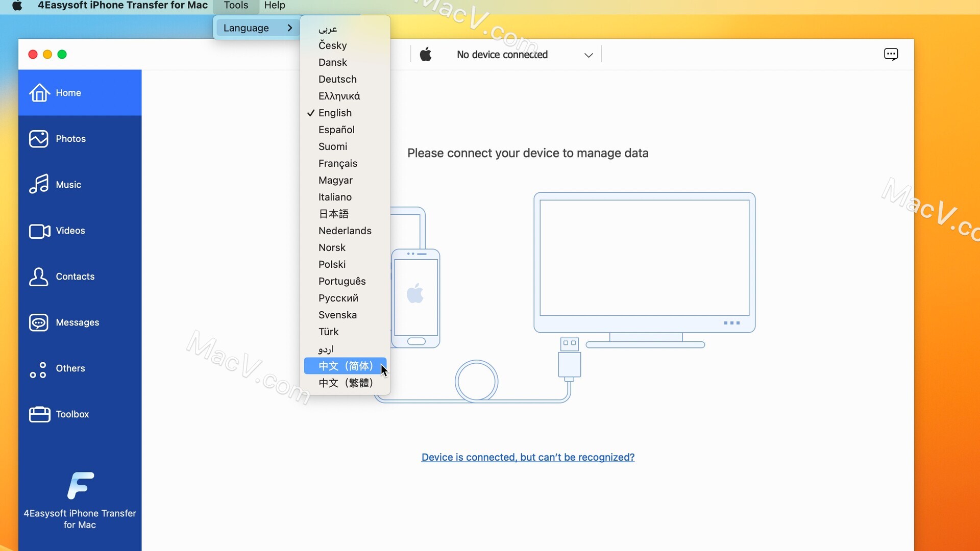This screenshot has height=551, width=980.
Task: Select Arabic (عربى) language
Action: pyautogui.click(x=346, y=29)
